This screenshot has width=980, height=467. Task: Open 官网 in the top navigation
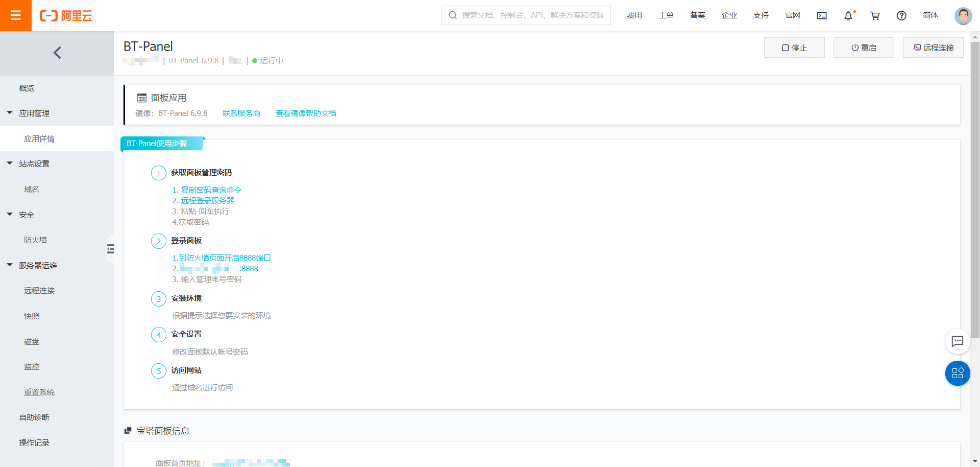[793, 15]
